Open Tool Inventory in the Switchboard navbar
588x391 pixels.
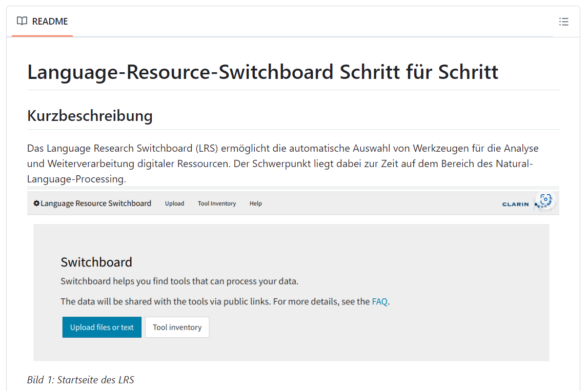[x=216, y=203]
